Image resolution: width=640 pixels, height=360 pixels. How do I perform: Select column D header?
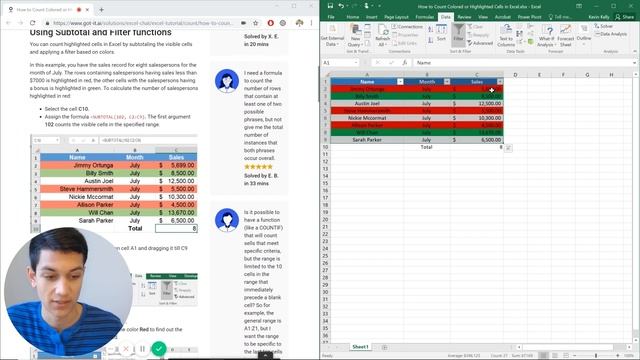(x=515, y=75)
